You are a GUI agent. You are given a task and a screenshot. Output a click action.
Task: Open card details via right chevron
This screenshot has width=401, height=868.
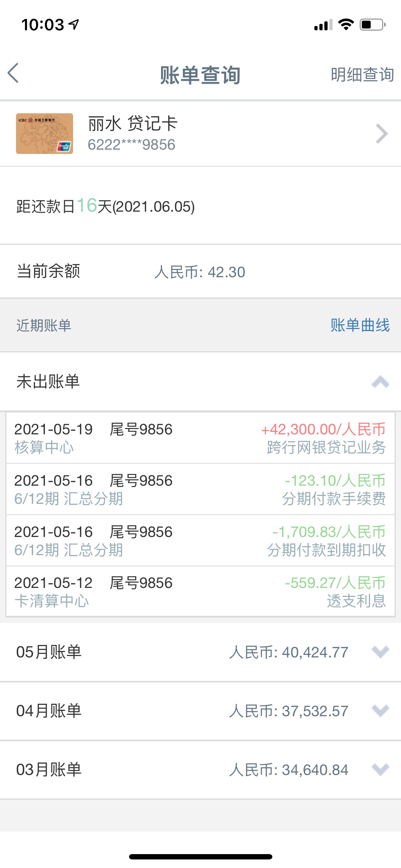(x=381, y=134)
